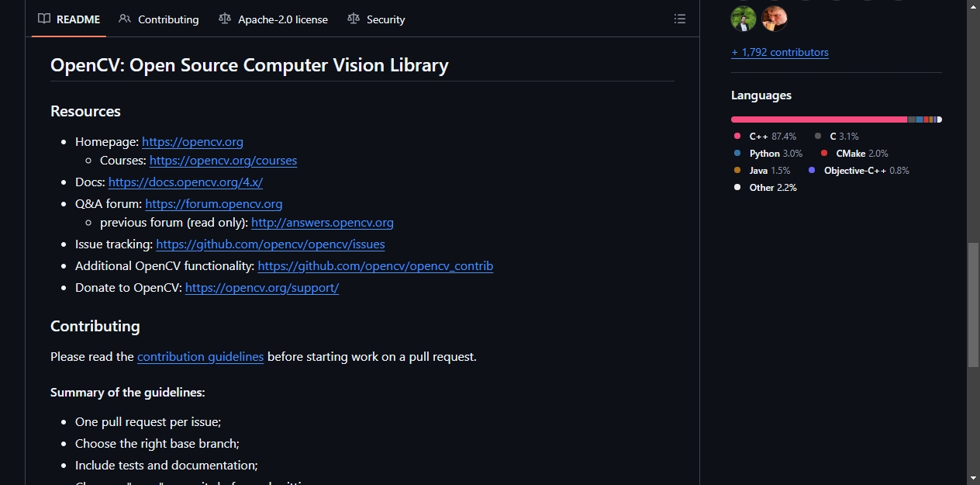Open the contribution guidelines link

(x=200, y=357)
